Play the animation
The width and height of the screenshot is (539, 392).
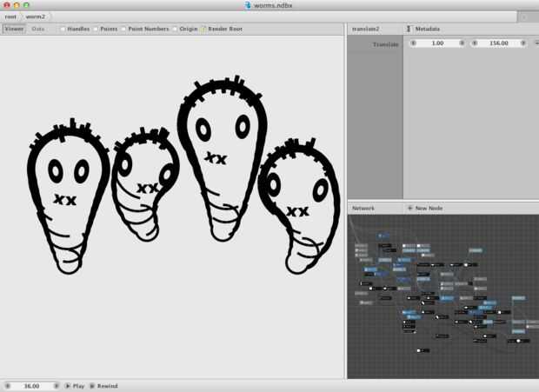(75, 386)
